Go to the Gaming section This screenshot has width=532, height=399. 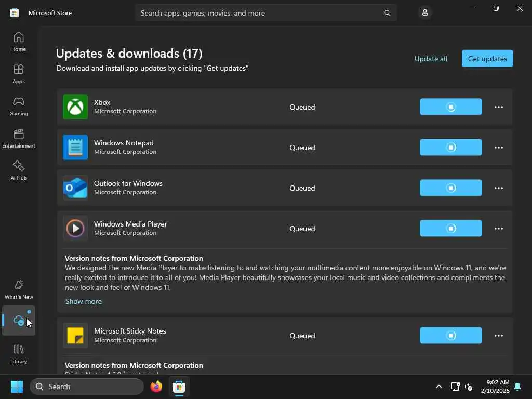point(19,106)
